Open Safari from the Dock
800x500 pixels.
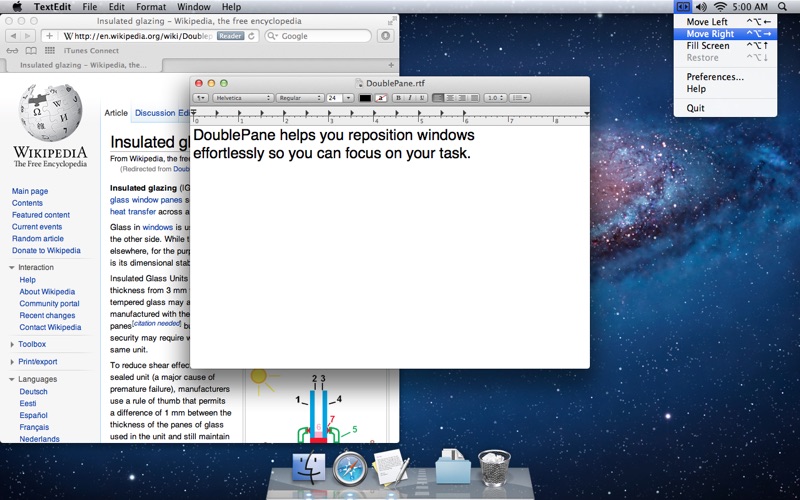point(350,468)
